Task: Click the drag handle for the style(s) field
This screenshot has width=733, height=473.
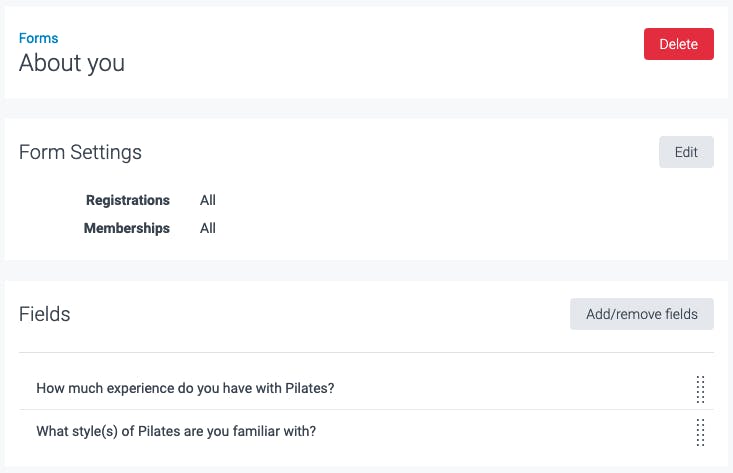Action: (700, 432)
